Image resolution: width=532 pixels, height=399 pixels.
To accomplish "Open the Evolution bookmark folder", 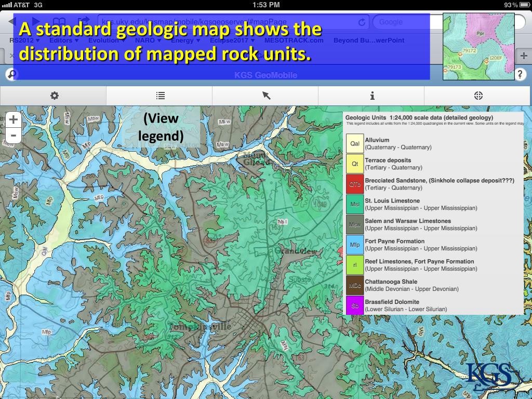I will [107, 41].
